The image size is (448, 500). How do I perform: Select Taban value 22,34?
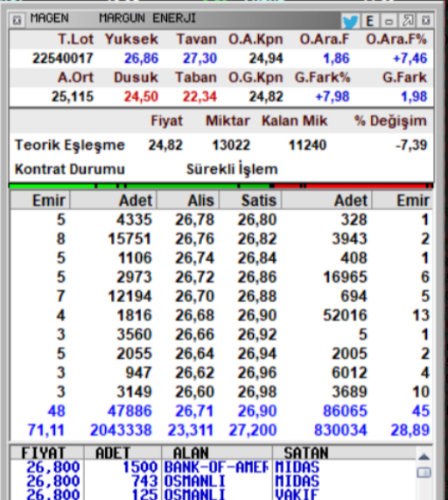point(199,96)
